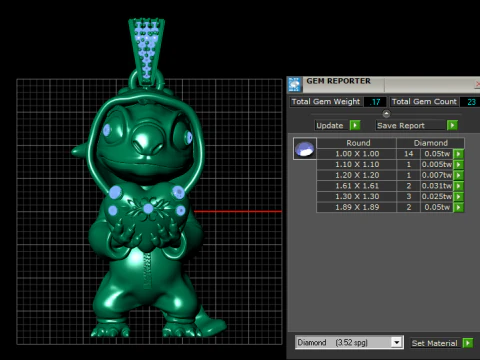Open the Diamond (3.52 spg) material dropdown

click(x=349, y=342)
